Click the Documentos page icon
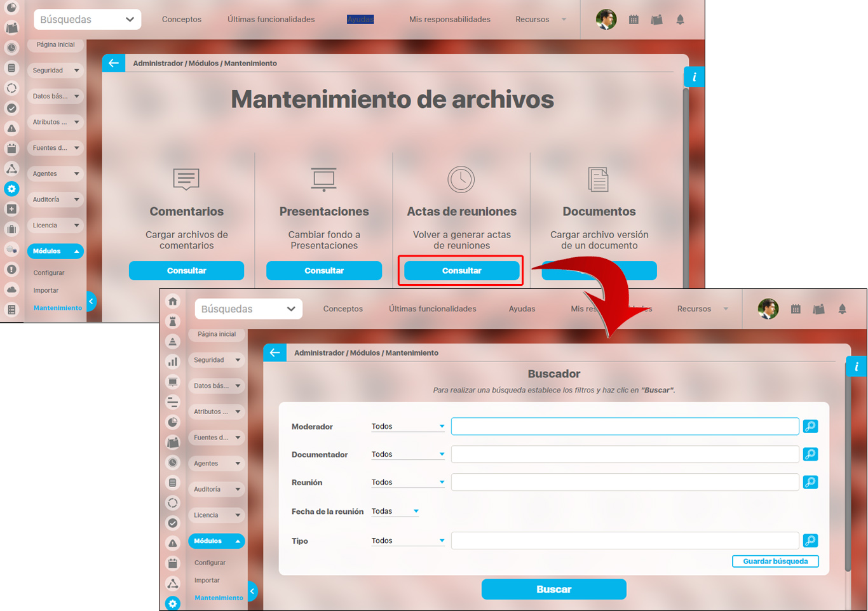 pos(599,180)
